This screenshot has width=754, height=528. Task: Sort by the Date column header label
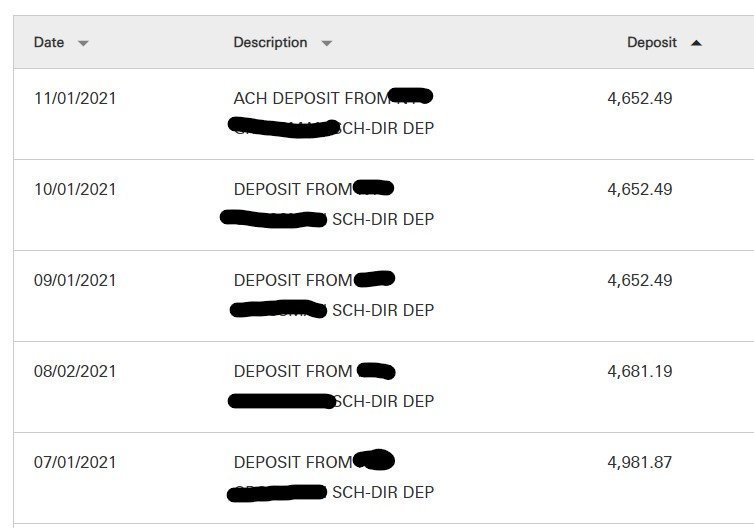coord(49,43)
